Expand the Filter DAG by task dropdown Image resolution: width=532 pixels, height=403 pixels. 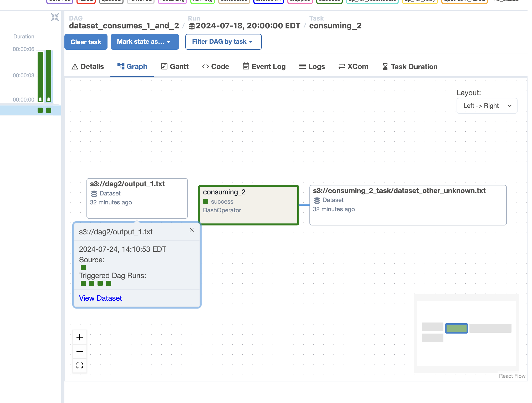pyautogui.click(x=223, y=42)
